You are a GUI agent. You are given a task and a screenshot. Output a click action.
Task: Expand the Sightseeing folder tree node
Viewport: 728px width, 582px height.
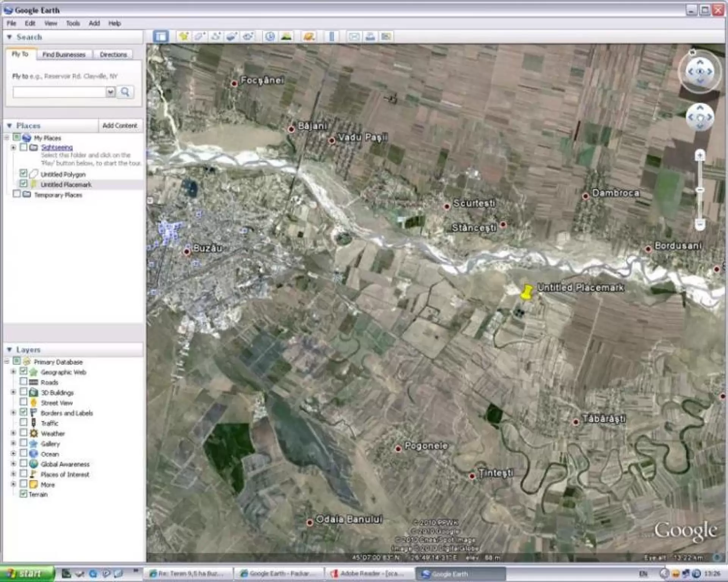coord(13,147)
